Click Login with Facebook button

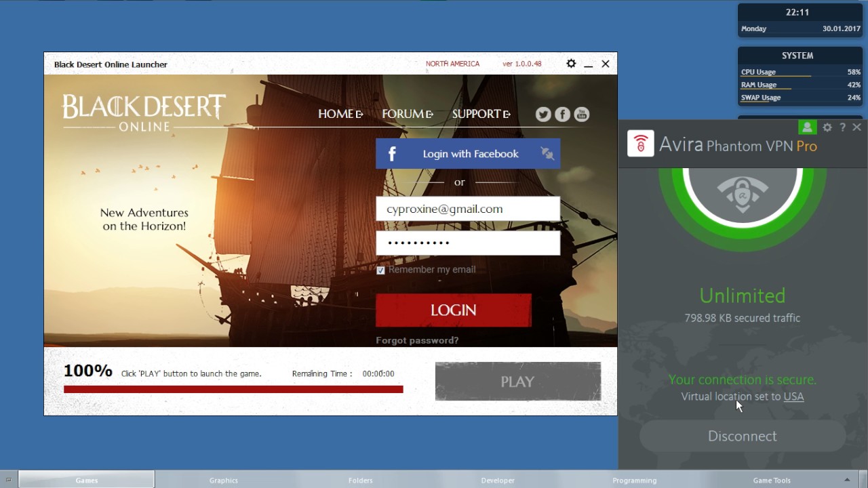(x=468, y=154)
